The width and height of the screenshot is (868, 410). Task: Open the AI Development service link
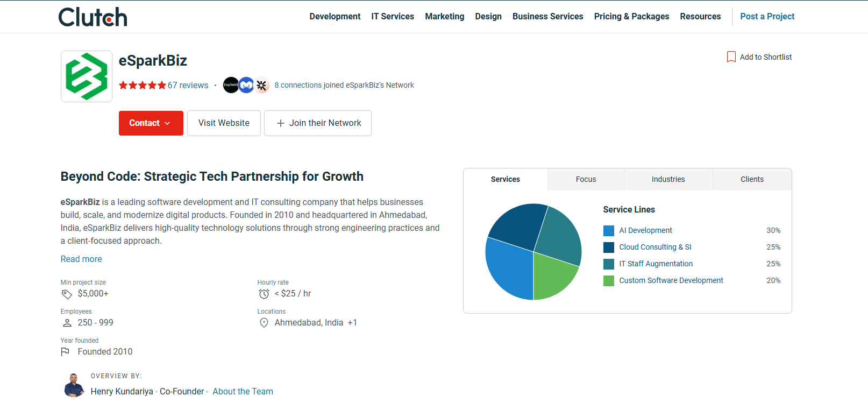pyautogui.click(x=645, y=230)
